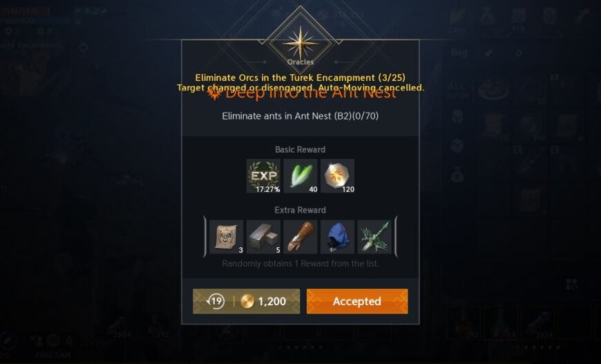Inspect the blue hood extra reward
601x364 pixels.
[337, 237]
